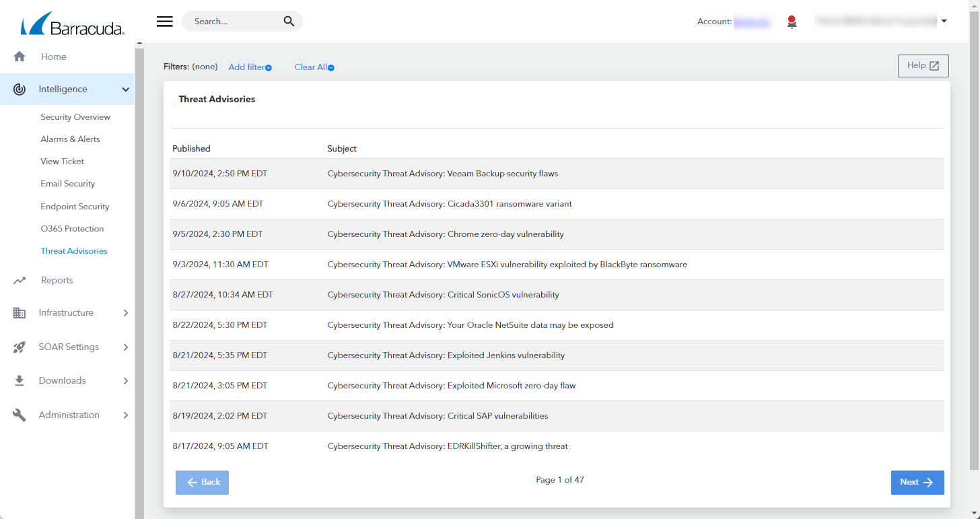Screen dimensions: 980x519
Task: Click the blurred Account name link
Action: [751, 22]
